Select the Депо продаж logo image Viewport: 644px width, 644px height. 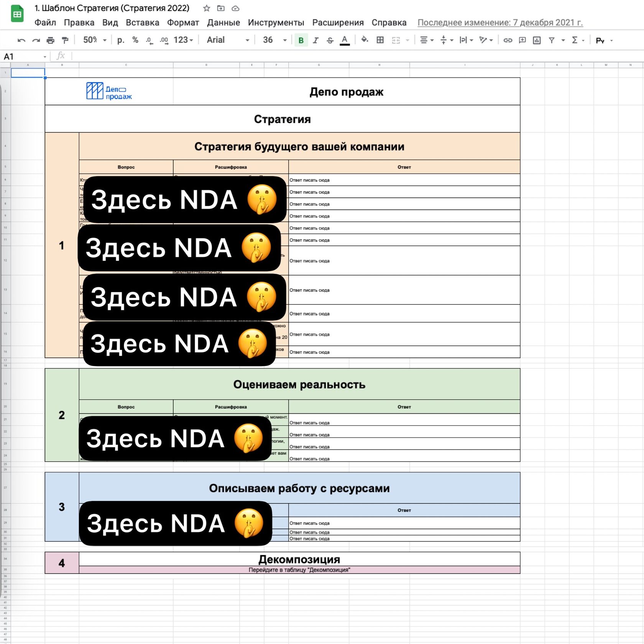coord(109,91)
